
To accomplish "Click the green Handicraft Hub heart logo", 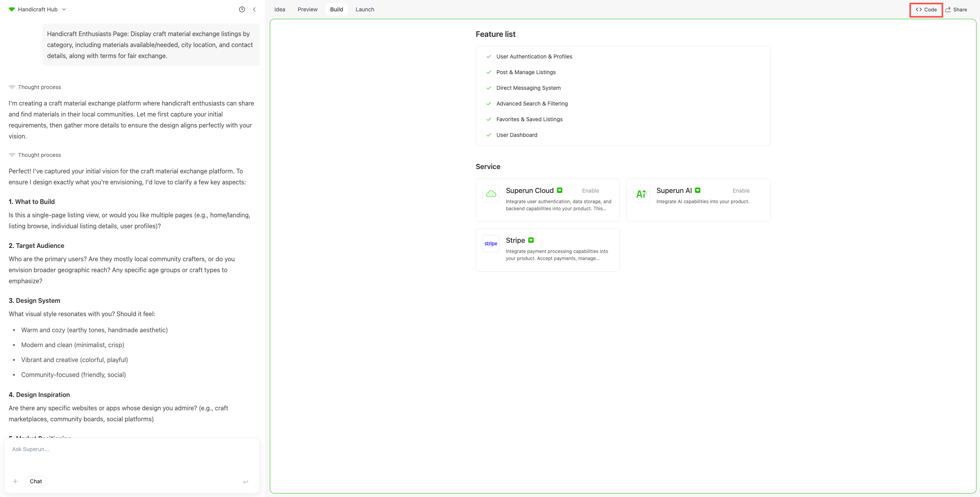I will pos(11,9).
